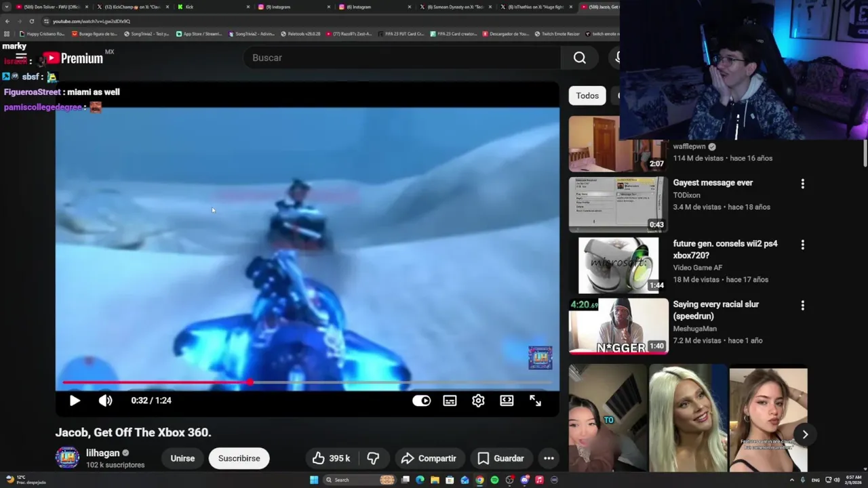Open the Twitch Emote Resizer bookmark
The image size is (868, 488).
coord(557,34)
